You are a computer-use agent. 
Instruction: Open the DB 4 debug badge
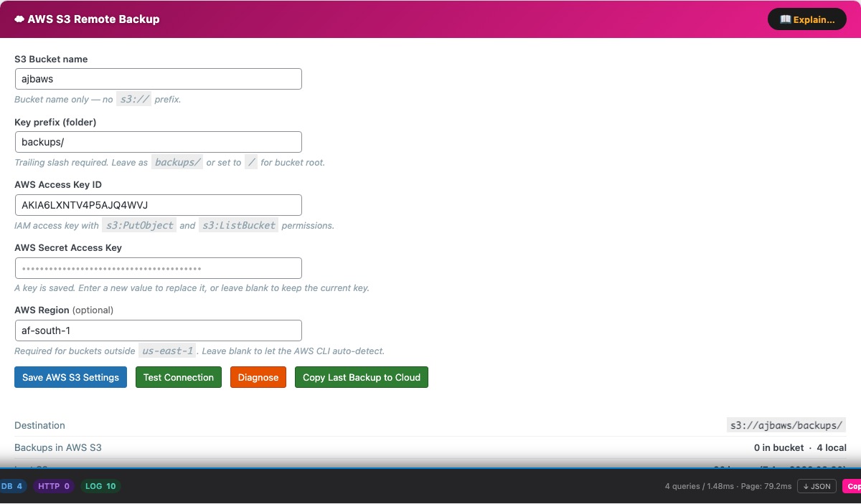tap(11, 486)
